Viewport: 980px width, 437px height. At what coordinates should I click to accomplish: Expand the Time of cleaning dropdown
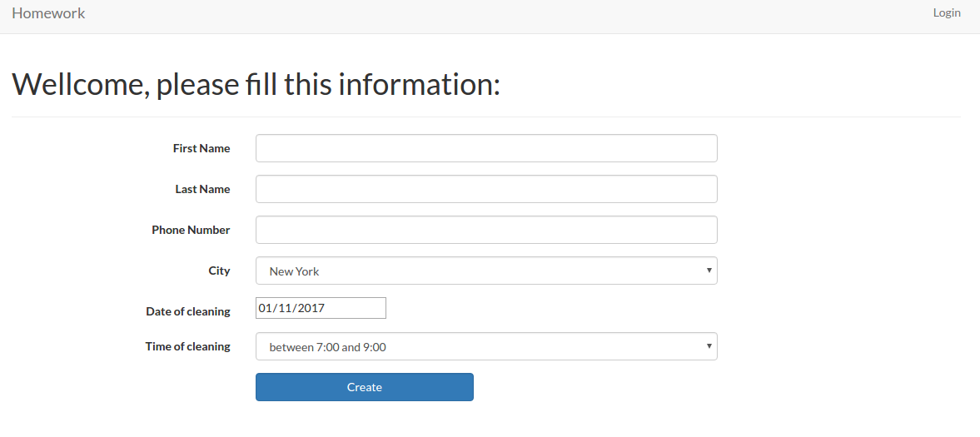click(x=485, y=346)
